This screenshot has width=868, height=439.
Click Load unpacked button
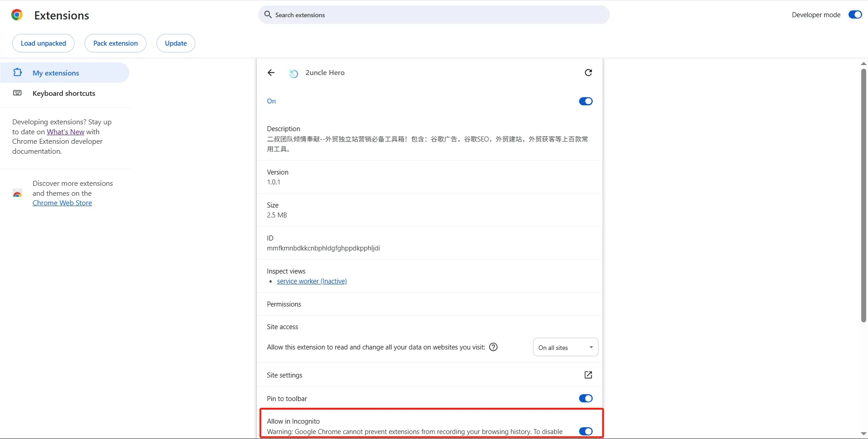click(x=43, y=43)
